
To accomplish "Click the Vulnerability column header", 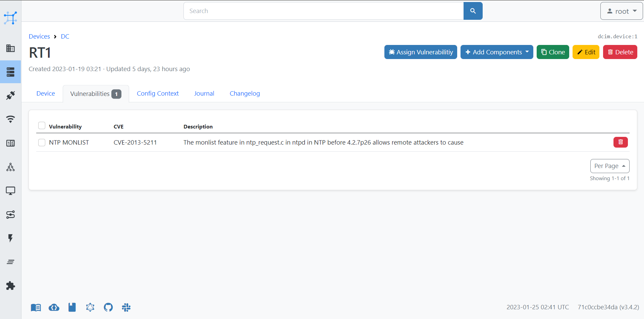I will (65, 126).
